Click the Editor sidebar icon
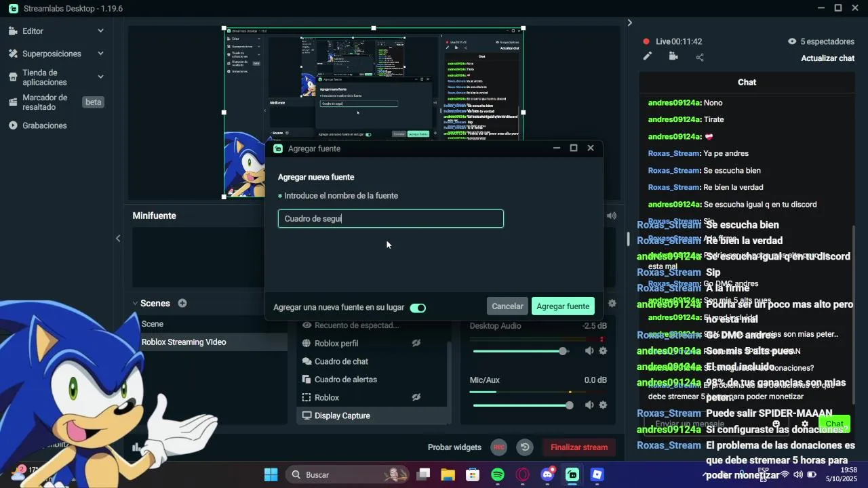The height and width of the screenshot is (488, 868). point(13,31)
